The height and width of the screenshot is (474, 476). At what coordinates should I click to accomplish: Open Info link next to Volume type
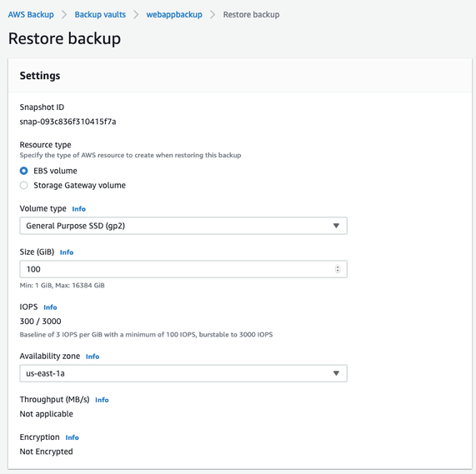(x=78, y=209)
